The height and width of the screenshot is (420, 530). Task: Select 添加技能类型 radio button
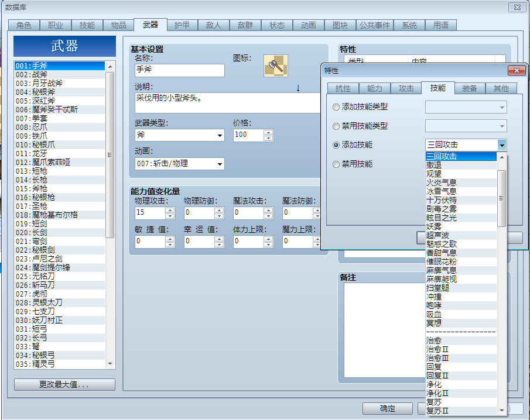pos(336,107)
